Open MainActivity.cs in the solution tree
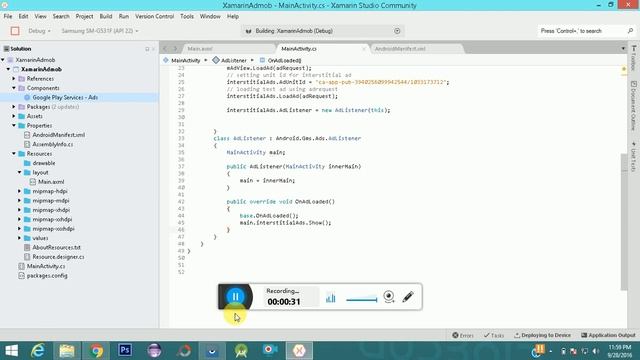Viewport: 640px width, 360px height. (46, 266)
